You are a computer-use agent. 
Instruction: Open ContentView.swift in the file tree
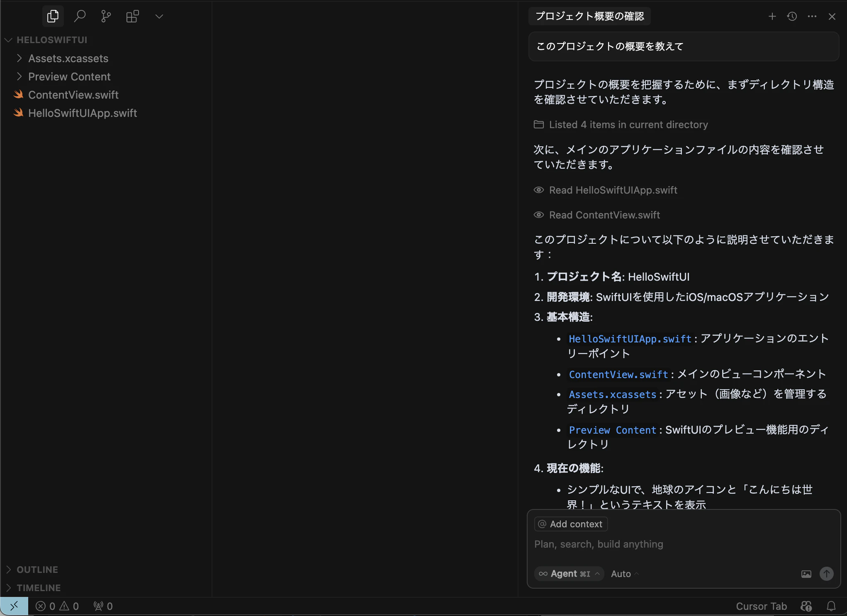pyautogui.click(x=73, y=95)
